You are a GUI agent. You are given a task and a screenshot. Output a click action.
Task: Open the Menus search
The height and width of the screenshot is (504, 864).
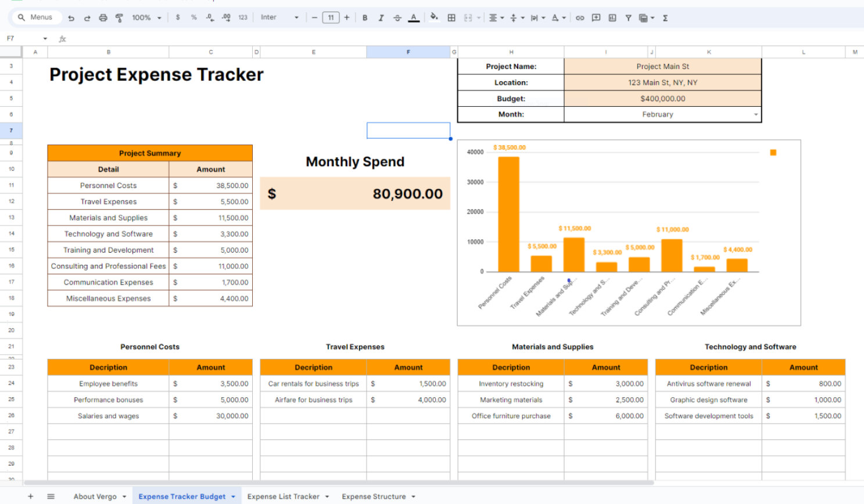(37, 17)
